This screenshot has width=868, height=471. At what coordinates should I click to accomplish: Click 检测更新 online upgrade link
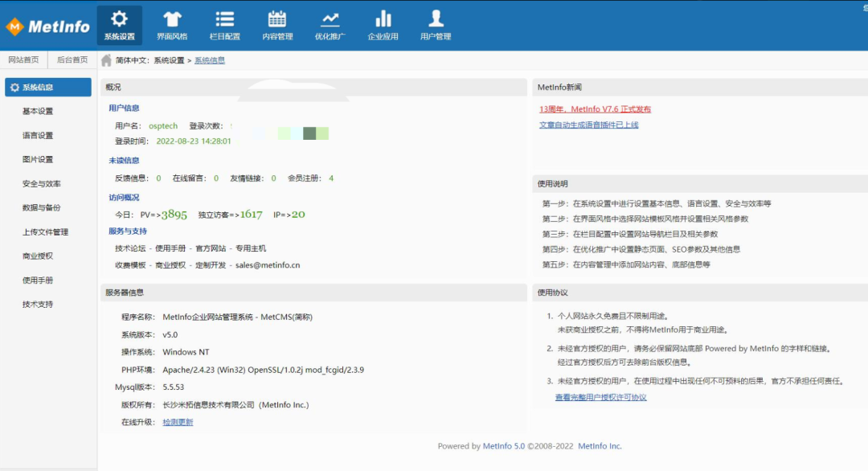point(178,422)
